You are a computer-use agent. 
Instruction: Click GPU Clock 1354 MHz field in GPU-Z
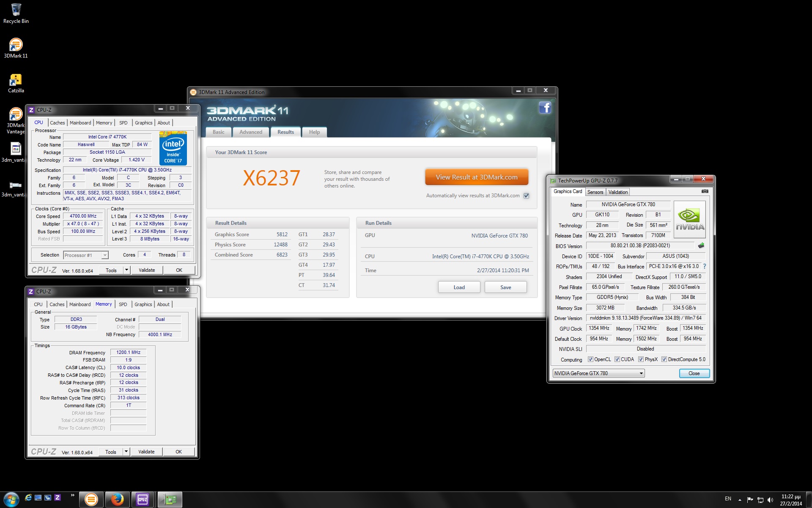point(599,329)
